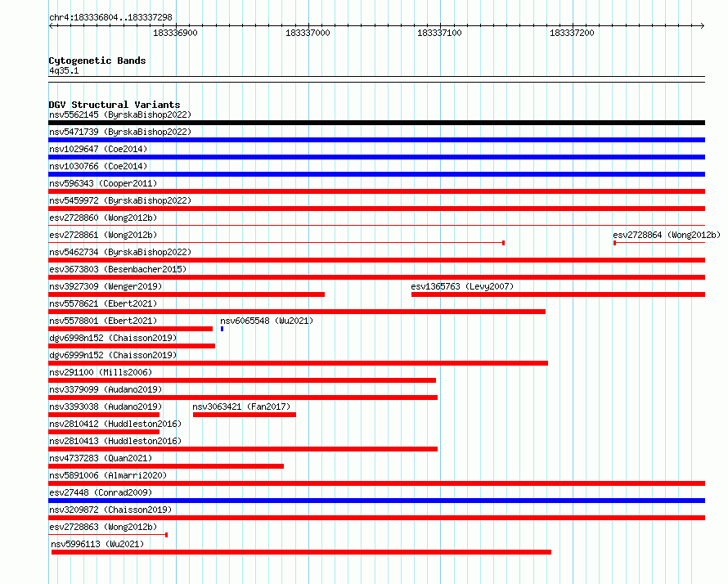Open nsv5996113 (Wu2021) label
The image size is (728, 584).
(x=97, y=544)
